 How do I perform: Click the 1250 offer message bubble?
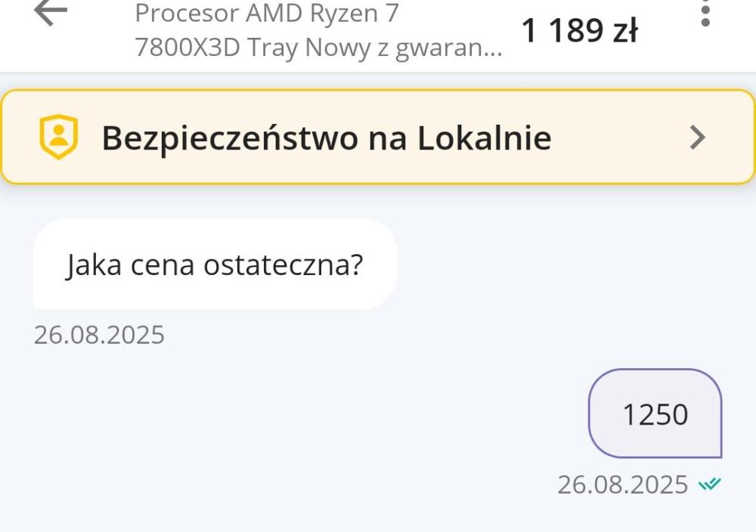(655, 414)
